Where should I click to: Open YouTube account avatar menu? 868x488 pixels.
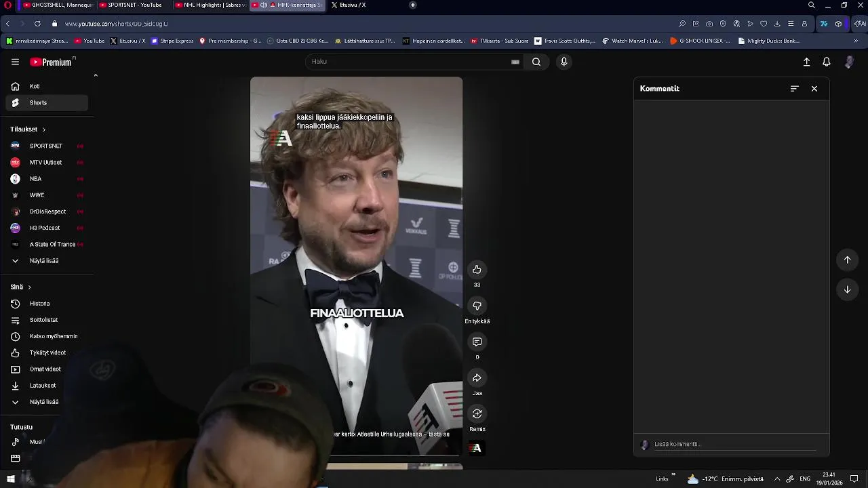[849, 62]
